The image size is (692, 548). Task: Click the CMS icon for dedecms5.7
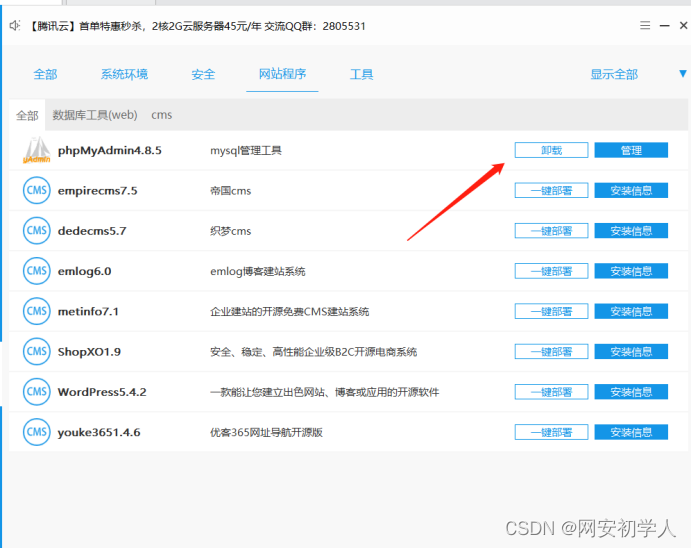pos(37,231)
